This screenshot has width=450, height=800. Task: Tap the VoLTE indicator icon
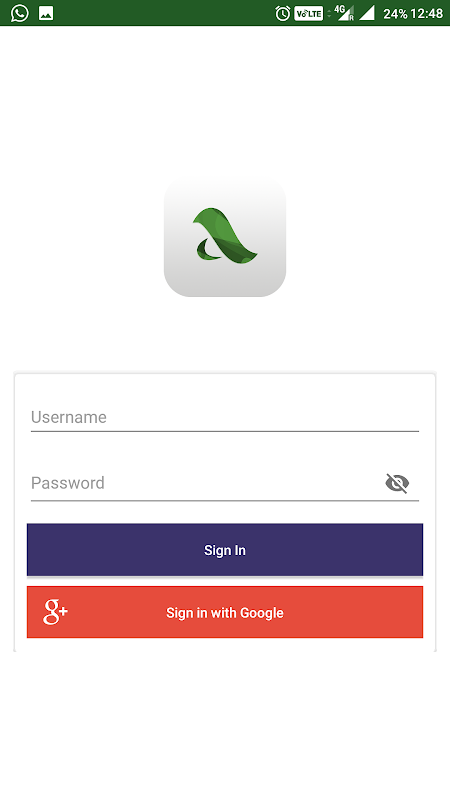pyautogui.click(x=309, y=13)
